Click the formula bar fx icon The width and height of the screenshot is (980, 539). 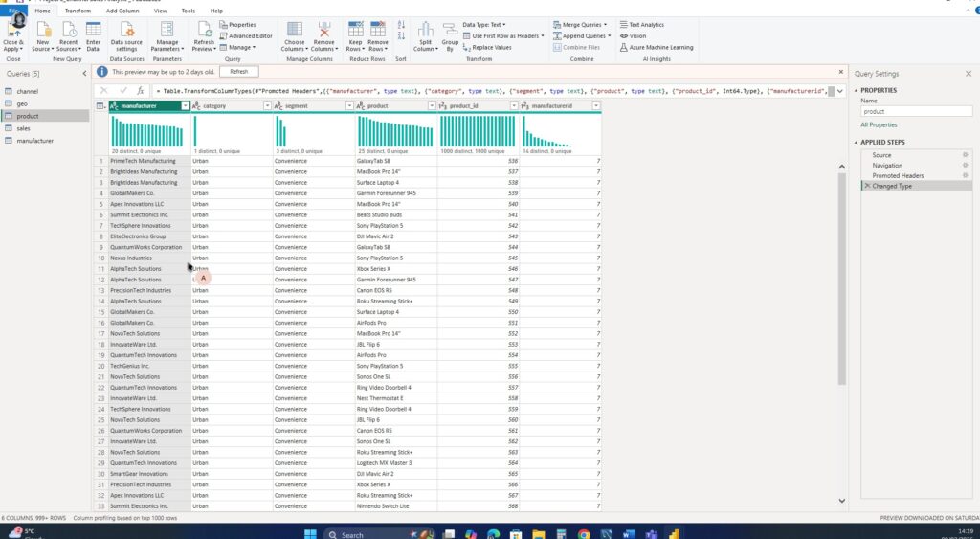pos(141,91)
